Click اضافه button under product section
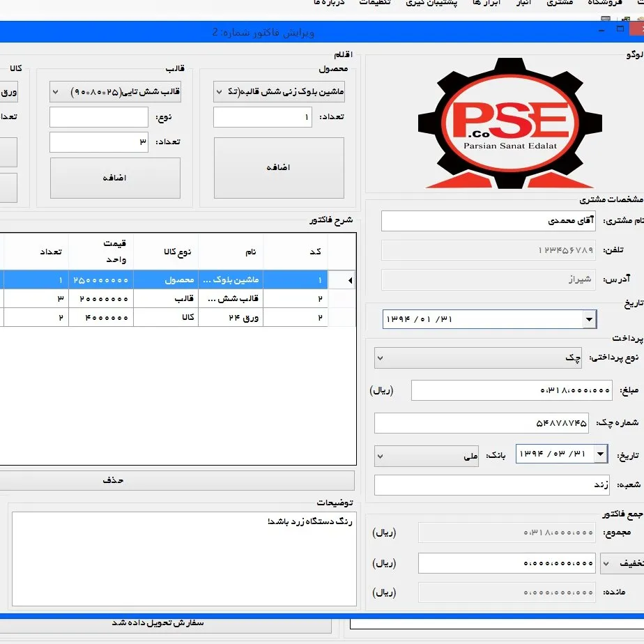Viewport: 644px width, 644px height. pos(279,167)
